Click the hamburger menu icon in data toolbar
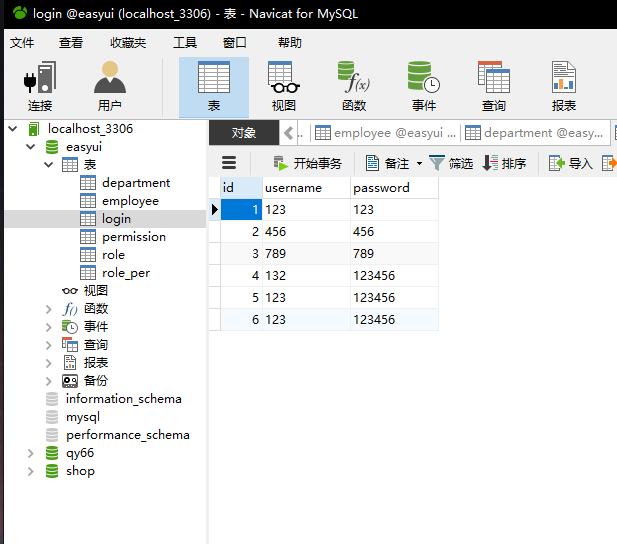 (x=229, y=163)
